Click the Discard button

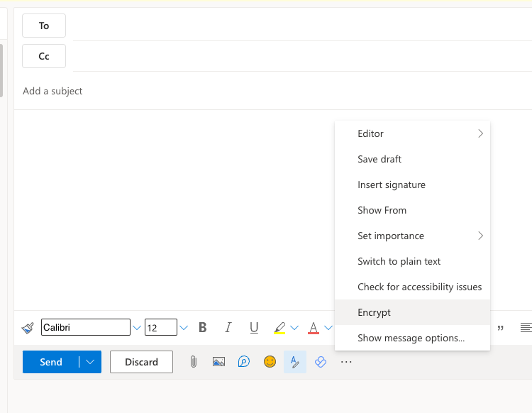[x=141, y=362]
